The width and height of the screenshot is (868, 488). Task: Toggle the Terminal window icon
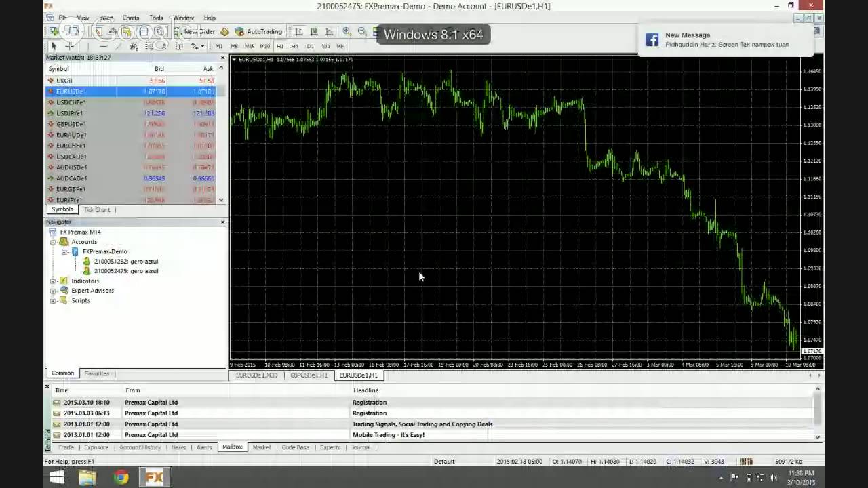tap(143, 31)
